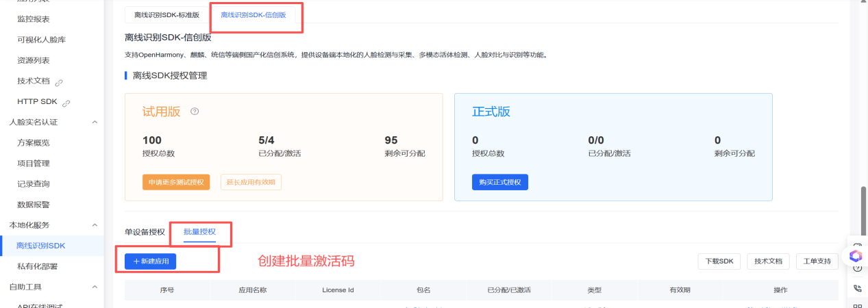Click the link icon next to HTTP SDK
This screenshot has width=868, height=308.
(x=66, y=103)
